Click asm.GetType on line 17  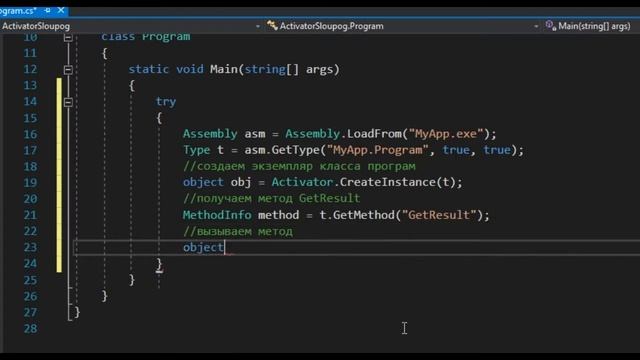point(282,150)
